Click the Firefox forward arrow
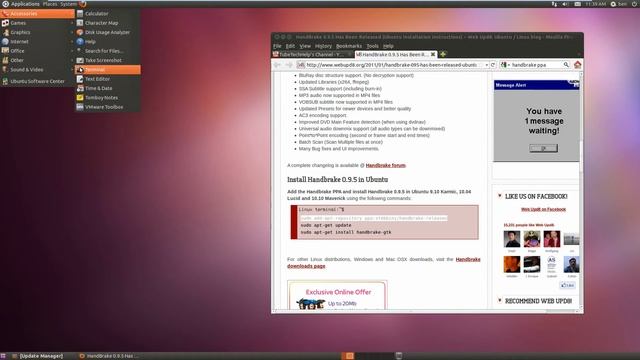The width and height of the screenshot is (640, 360). point(289,65)
